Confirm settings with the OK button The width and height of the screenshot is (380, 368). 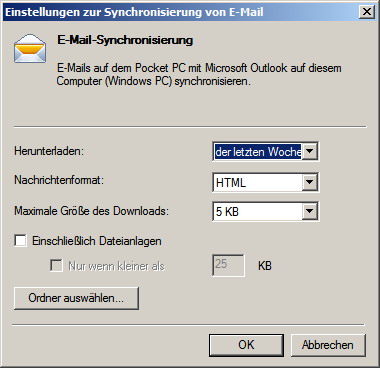246,345
